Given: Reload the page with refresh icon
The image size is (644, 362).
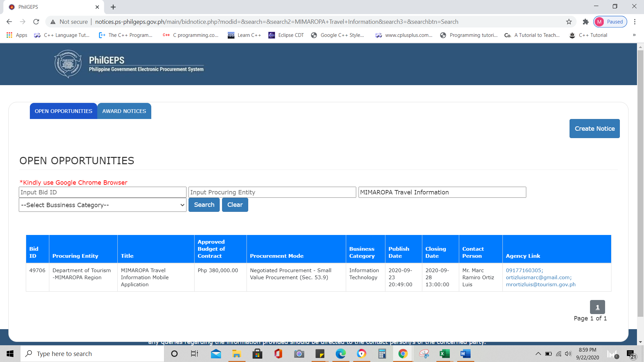Looking at the screenshot, I should (36, 22).
